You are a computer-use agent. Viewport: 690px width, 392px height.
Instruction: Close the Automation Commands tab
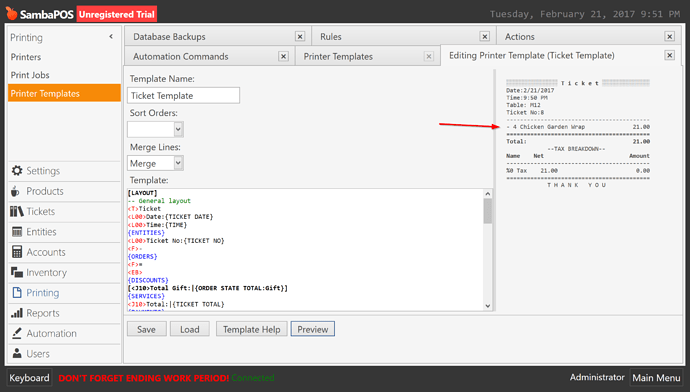pos(283,56)
